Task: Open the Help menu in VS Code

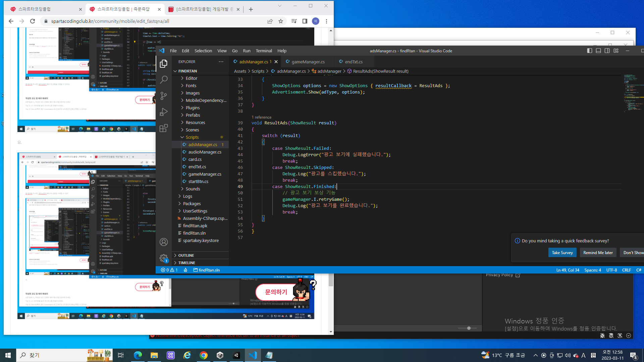Action: tap(282, 51)
